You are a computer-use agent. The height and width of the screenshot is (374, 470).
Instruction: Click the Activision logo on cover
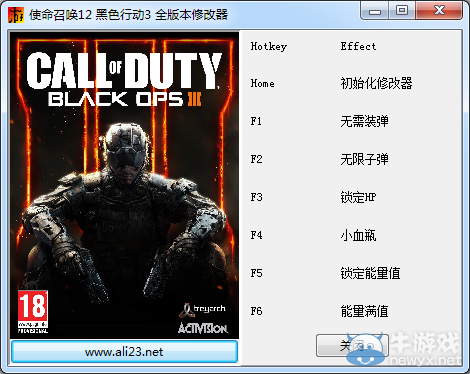point(203,328)
